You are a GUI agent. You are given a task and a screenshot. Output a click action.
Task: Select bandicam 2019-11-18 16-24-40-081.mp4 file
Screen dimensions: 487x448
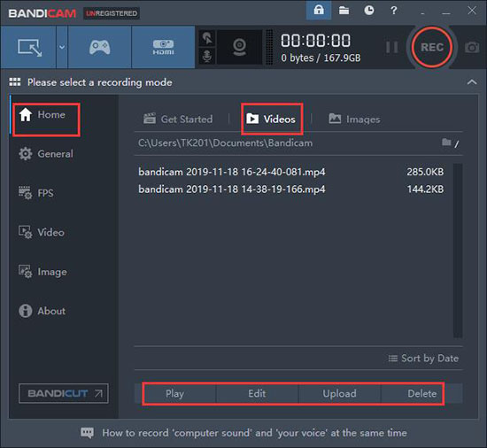pyautogui.click(x=232, y=172)
